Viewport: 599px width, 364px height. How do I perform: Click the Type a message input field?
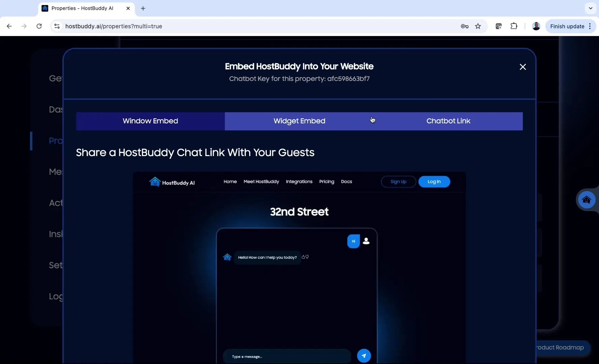(x=287, y=356)
